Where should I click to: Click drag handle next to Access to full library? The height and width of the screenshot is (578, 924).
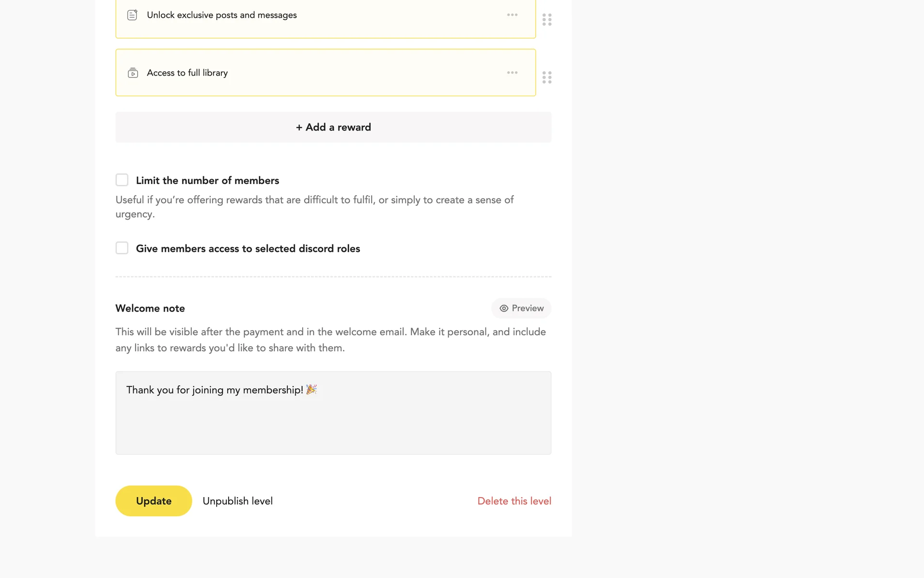tap(547, 78)
